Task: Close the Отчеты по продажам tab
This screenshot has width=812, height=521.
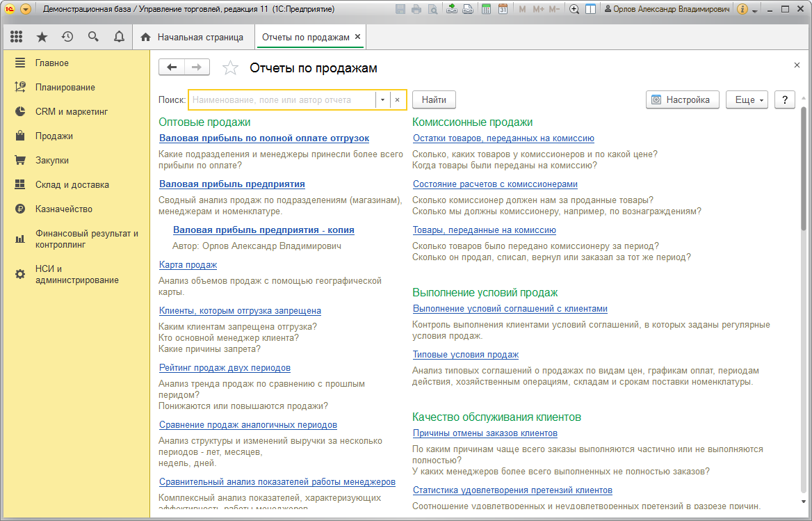Action: (357, 37)
